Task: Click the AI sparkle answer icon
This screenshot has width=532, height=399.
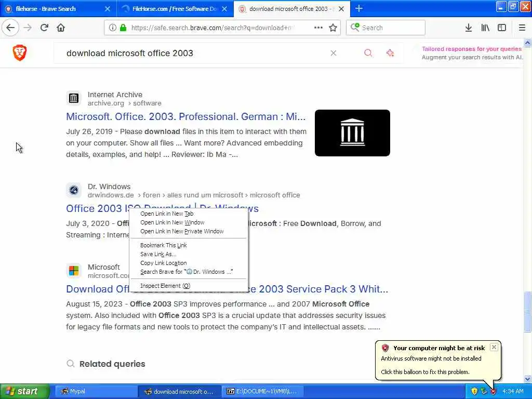Action: click(390, 53)
